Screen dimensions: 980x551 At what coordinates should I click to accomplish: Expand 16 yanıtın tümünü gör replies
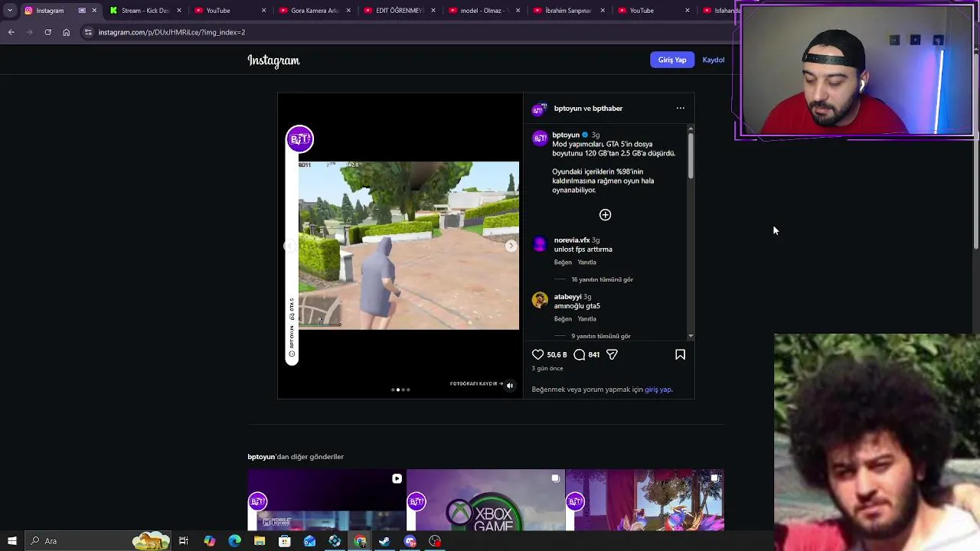coord(602,279)
